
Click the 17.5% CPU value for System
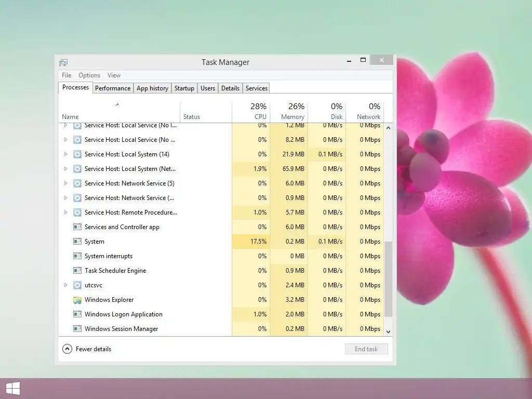click(259, 242)
